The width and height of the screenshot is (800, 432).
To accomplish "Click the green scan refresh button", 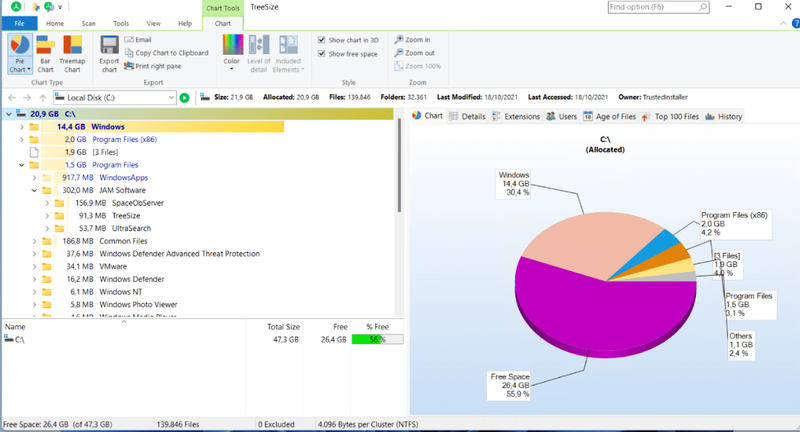I will [x=185, y=97].
